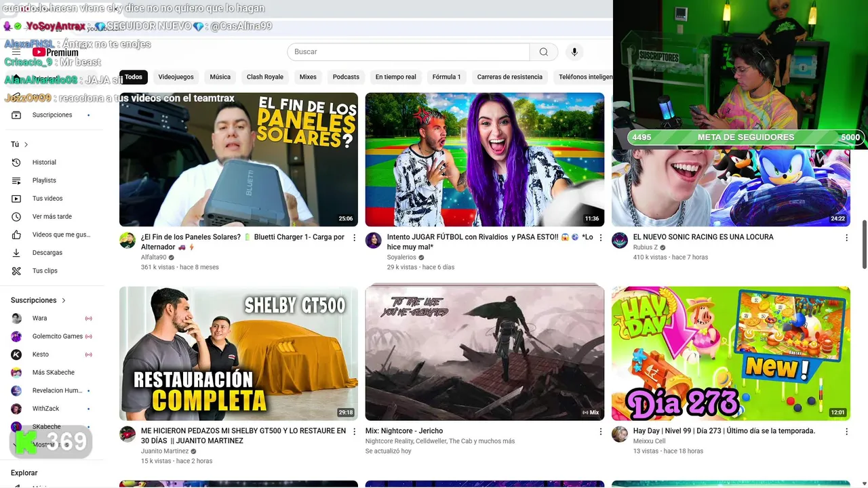Play the Shelby GT500 restauración thumbnail
868x488 pixels.
click(239, 353)
